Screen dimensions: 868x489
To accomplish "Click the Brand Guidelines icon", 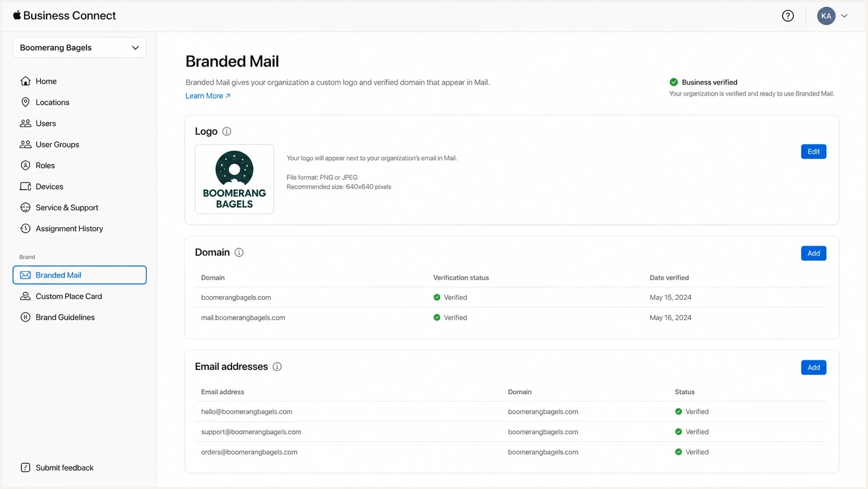I will tap(25, 317).
